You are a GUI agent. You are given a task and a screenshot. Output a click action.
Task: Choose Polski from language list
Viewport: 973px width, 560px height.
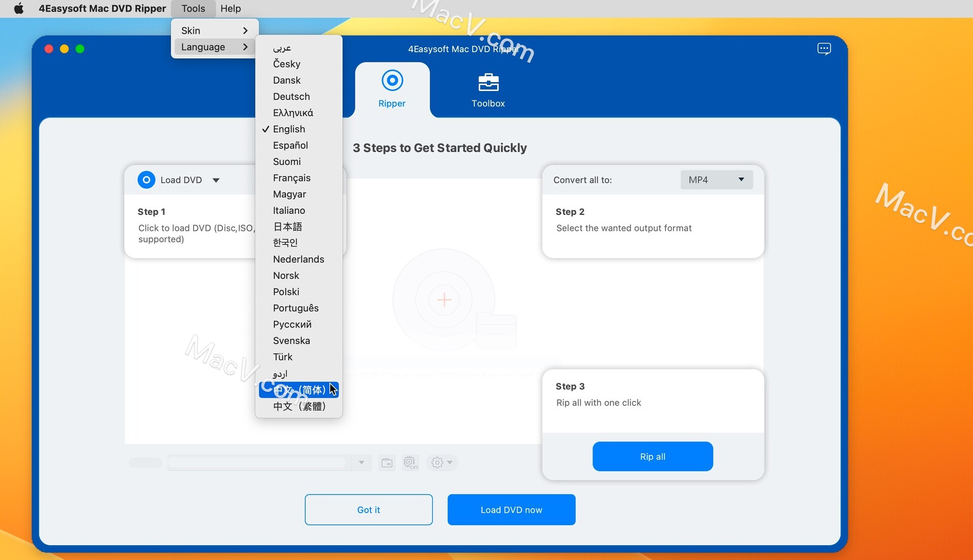click(x=298, y=291)
